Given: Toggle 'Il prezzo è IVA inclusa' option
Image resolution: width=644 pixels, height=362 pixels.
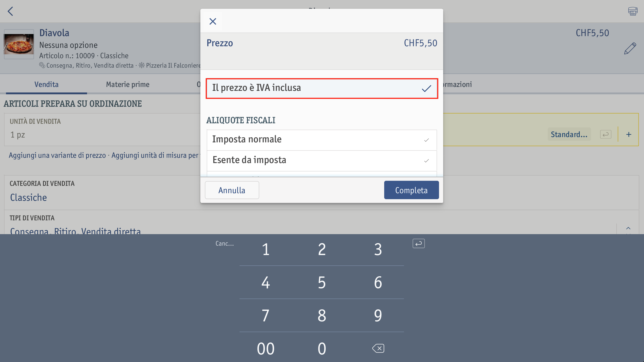Looking at the screenshot, I should pyautogui.click(x=322, y=88).
